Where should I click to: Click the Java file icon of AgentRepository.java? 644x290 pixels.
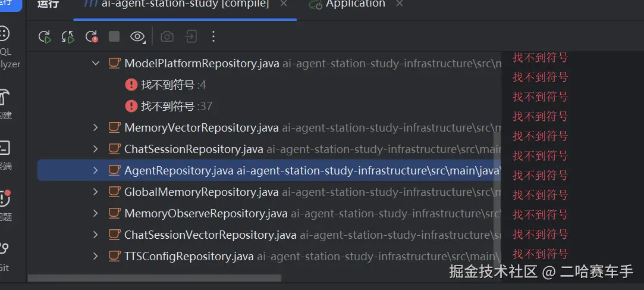click(114, 170)
